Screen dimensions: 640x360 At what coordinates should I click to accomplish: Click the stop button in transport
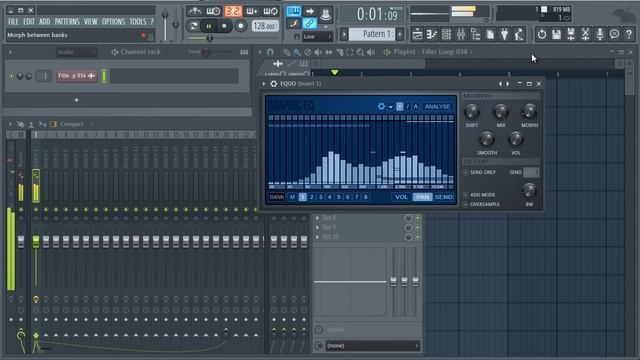point(224,26)
